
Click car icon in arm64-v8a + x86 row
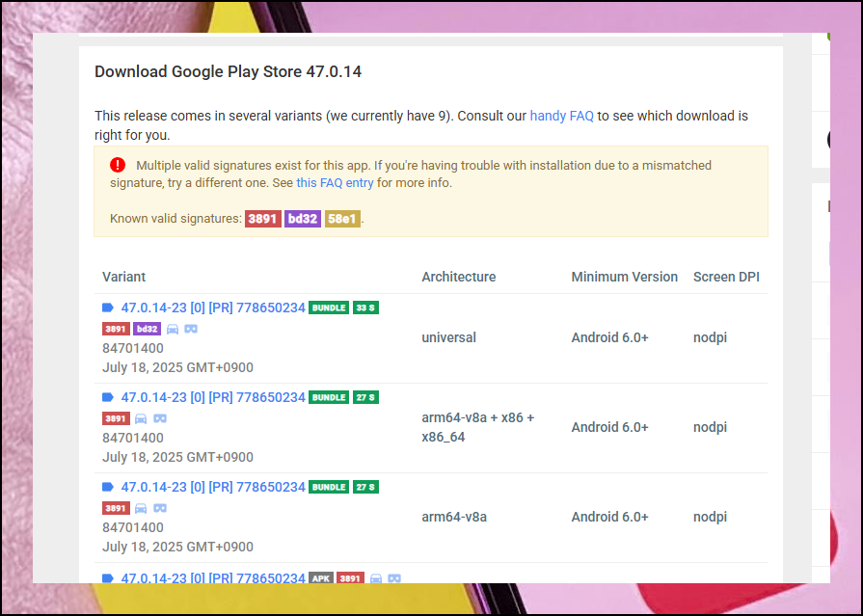tap(141, 419)
